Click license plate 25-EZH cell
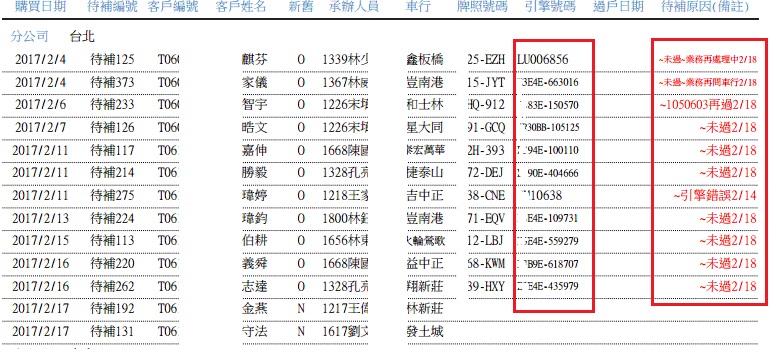 (x=486, y=60)
